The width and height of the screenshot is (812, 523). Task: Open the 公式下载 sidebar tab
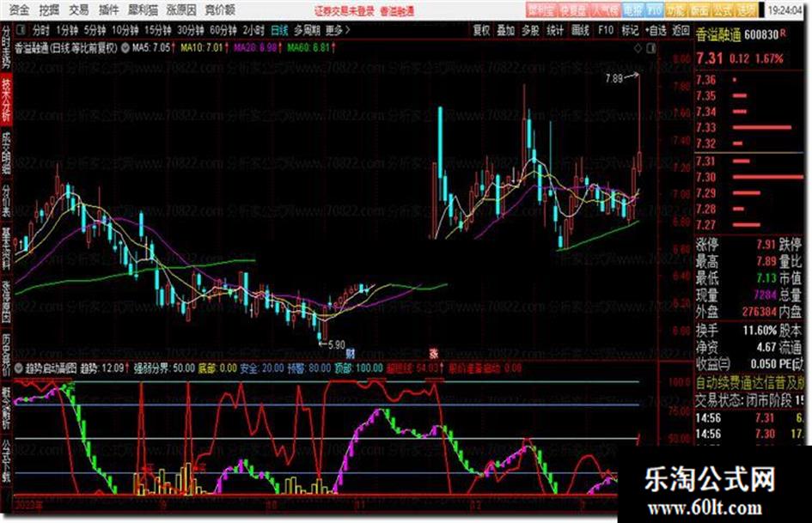coord(6,462)
